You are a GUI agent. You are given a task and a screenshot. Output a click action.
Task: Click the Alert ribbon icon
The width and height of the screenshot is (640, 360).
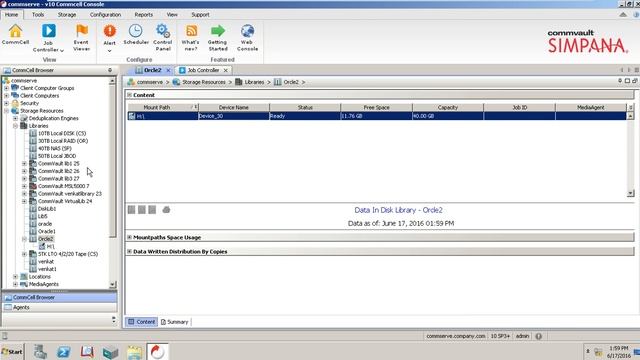[x=109, y=31]
